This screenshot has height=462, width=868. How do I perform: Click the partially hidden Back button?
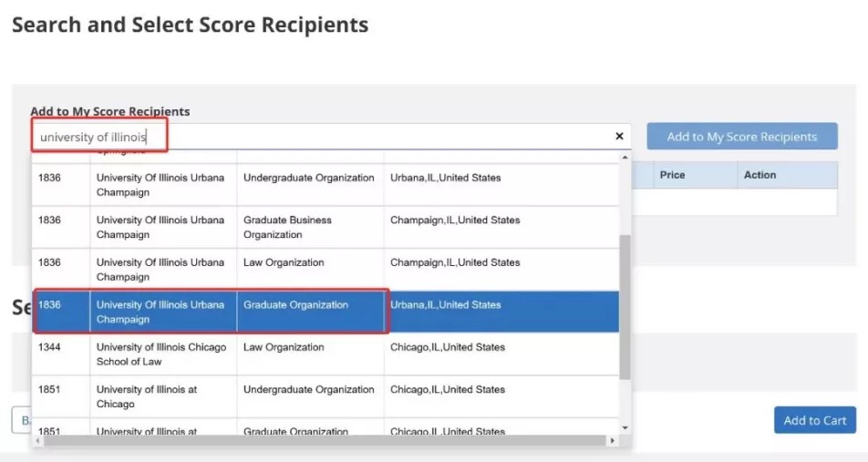(x=22, y=420)
